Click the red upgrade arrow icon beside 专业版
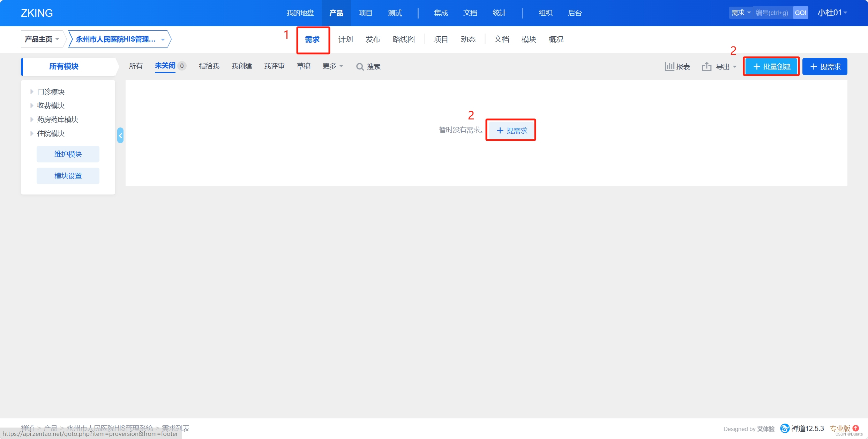This screenshot has height=439, width=868. click(x=856, y=428)
